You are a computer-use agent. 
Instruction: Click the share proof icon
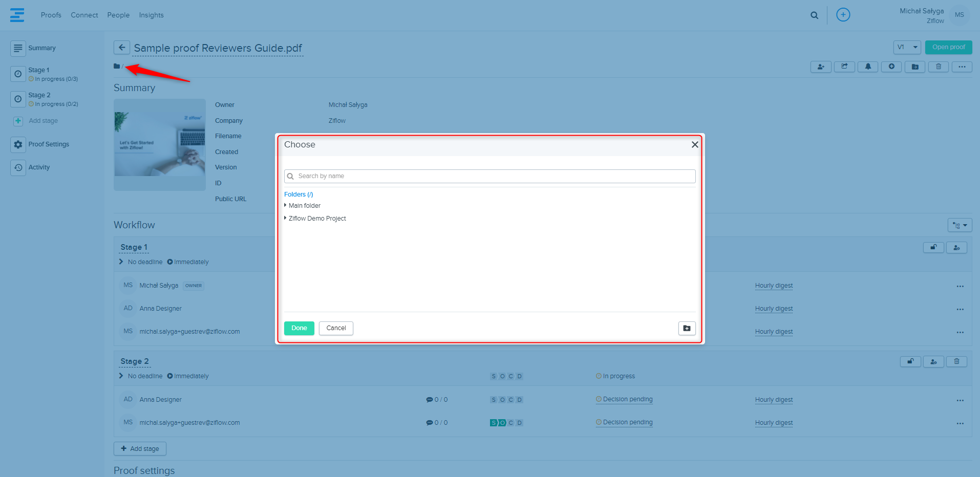point(844,67)
